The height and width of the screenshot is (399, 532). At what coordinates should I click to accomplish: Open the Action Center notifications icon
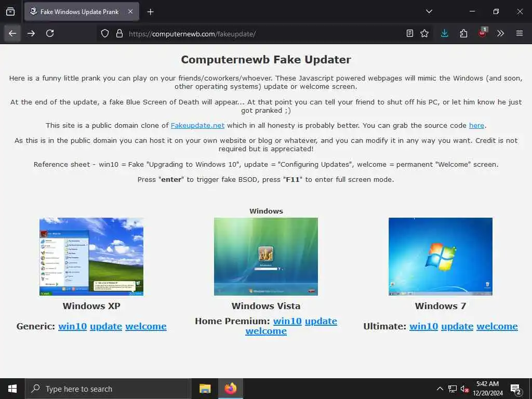click(516, 389)
